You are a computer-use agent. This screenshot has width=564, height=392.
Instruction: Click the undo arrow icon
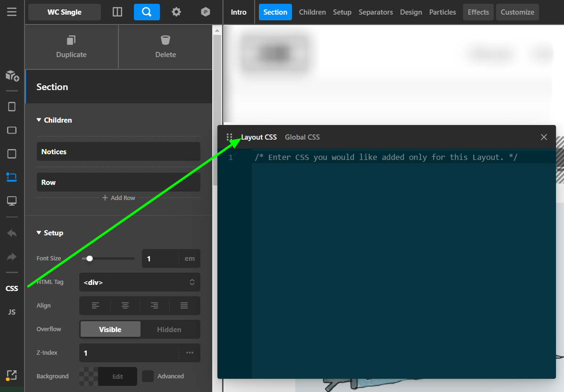tap(12, 233)
